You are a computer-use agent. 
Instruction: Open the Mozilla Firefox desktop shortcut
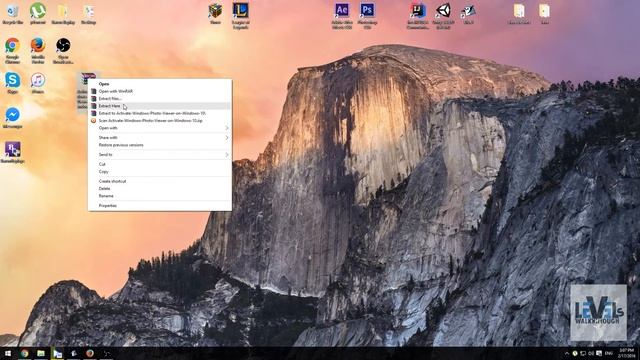point(38,51)
